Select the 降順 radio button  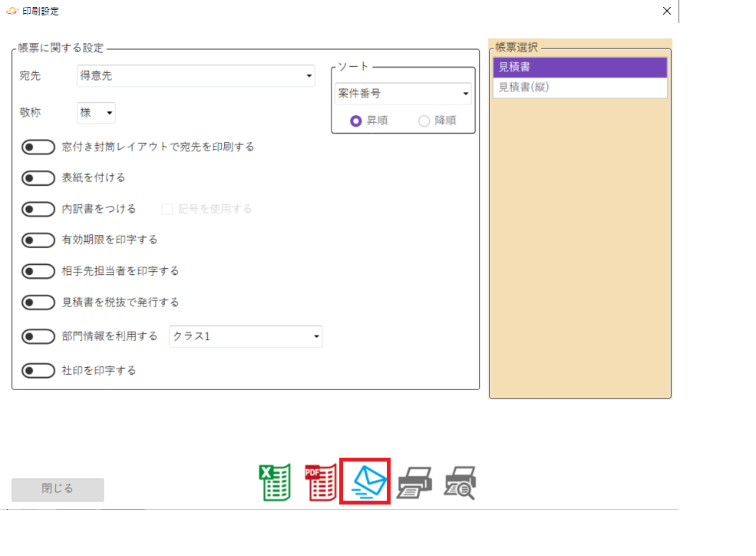[x=424, y=121]
